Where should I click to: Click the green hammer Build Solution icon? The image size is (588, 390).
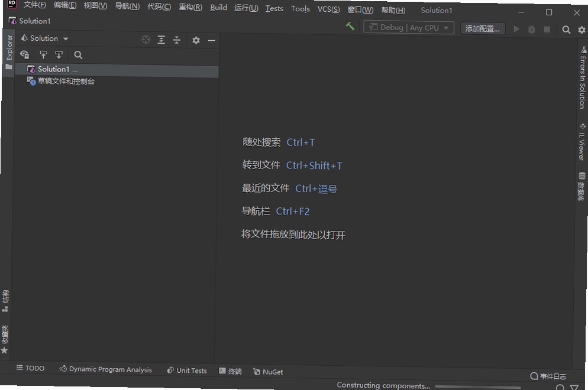coord(350,26)
